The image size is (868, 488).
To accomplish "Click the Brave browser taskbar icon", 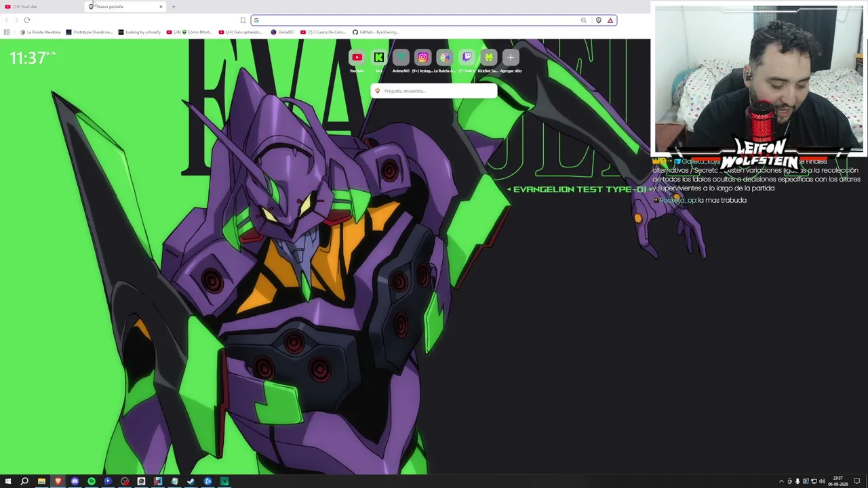I will pyautogui.click(x=58, y=481).
